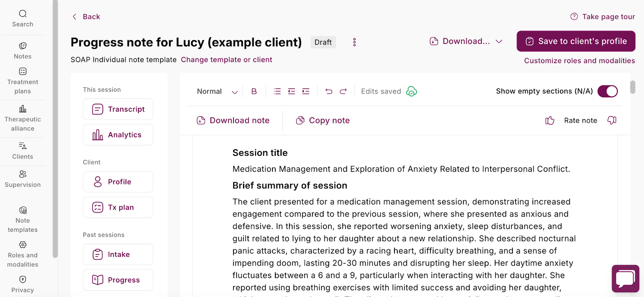Open Supervision in the sidebar

23,179
